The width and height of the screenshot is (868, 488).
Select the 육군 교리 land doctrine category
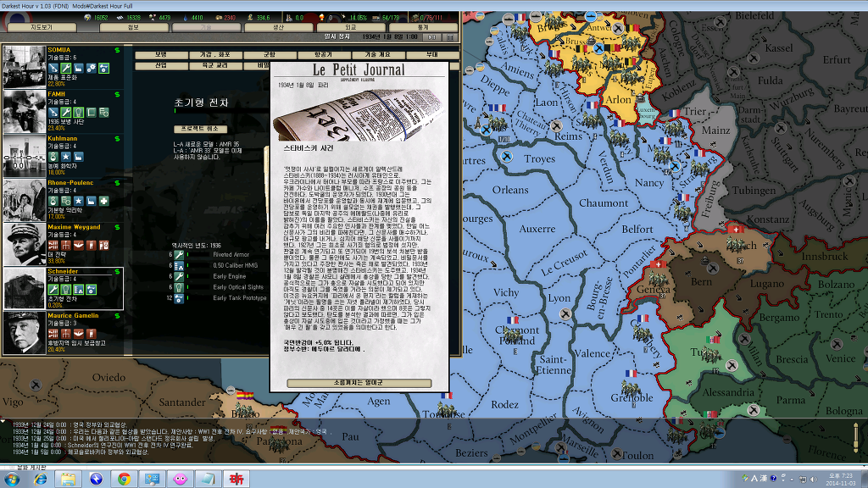tap(214, 65)
